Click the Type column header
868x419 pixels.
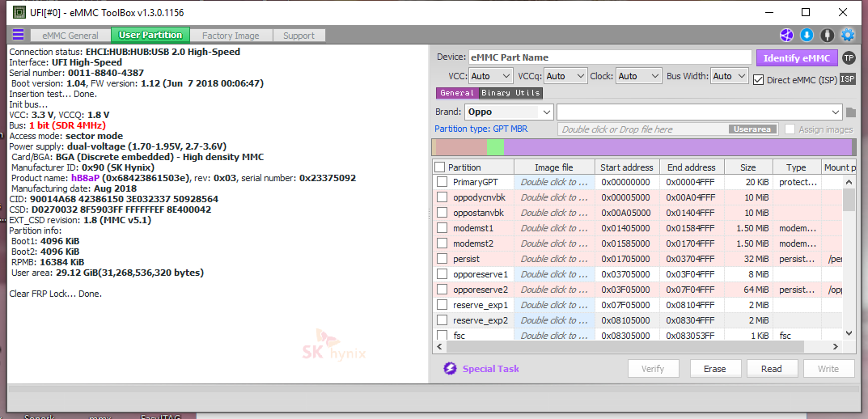point(796,167)
